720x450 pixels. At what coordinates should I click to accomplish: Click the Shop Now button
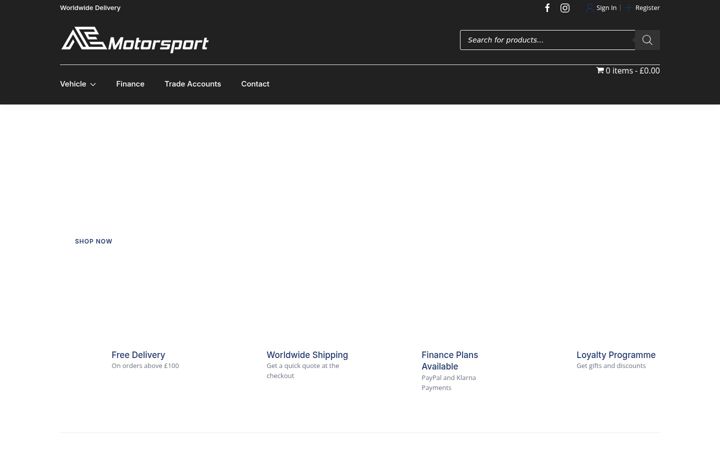94,241
